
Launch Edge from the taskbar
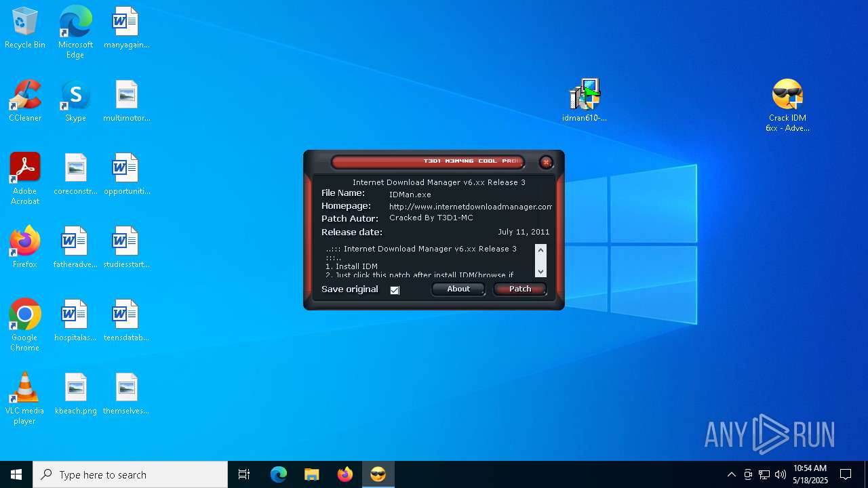click(x=279, y=474)
